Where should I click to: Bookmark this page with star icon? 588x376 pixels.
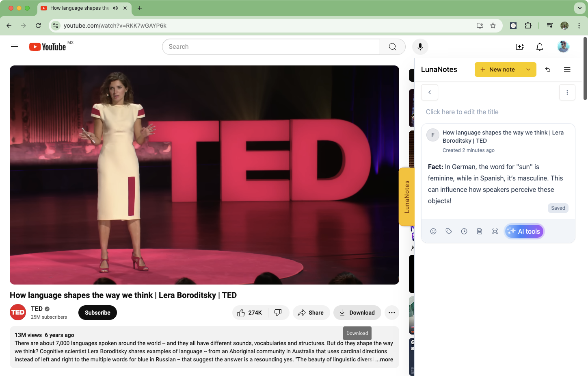493,26
